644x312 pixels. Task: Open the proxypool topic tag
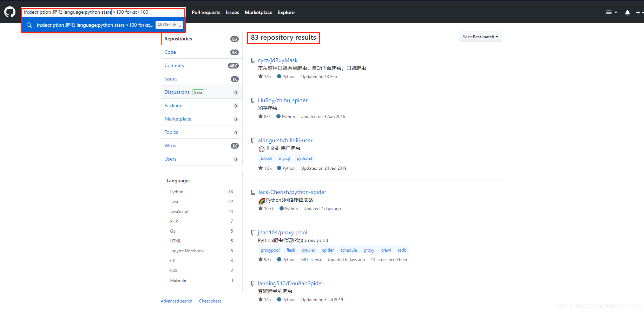pyautogui.click(x=270, y=250)
